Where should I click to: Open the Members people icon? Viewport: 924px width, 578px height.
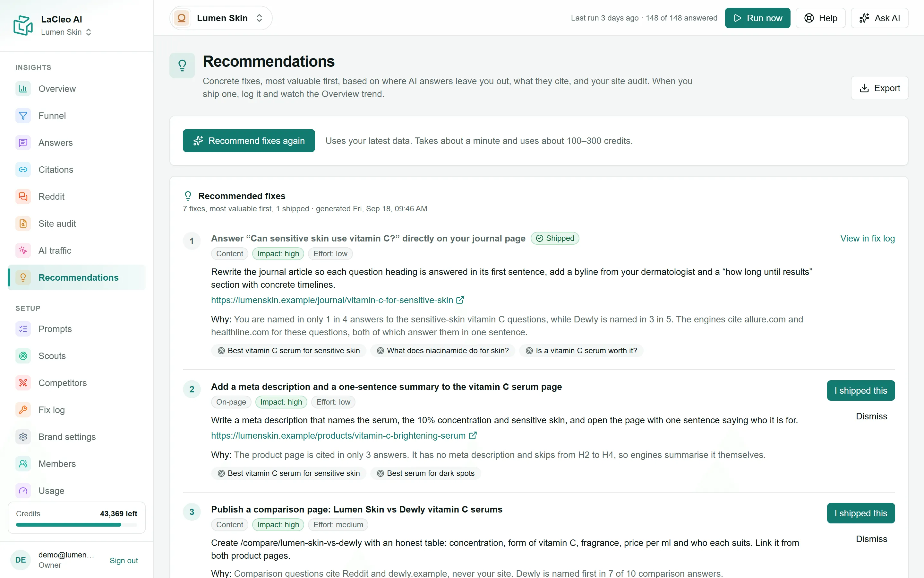[23, 463]
